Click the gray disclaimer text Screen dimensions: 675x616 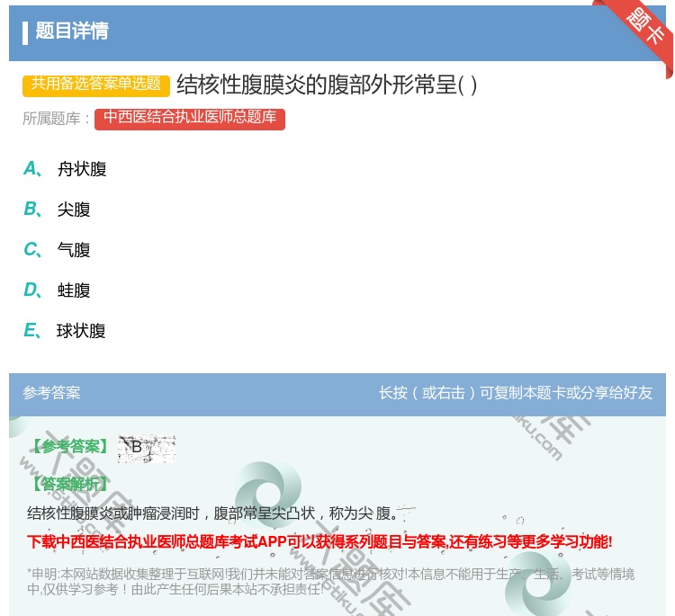330,582
